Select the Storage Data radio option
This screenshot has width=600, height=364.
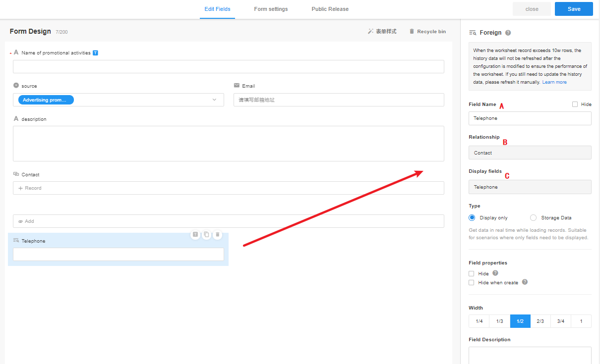point(534,218)
